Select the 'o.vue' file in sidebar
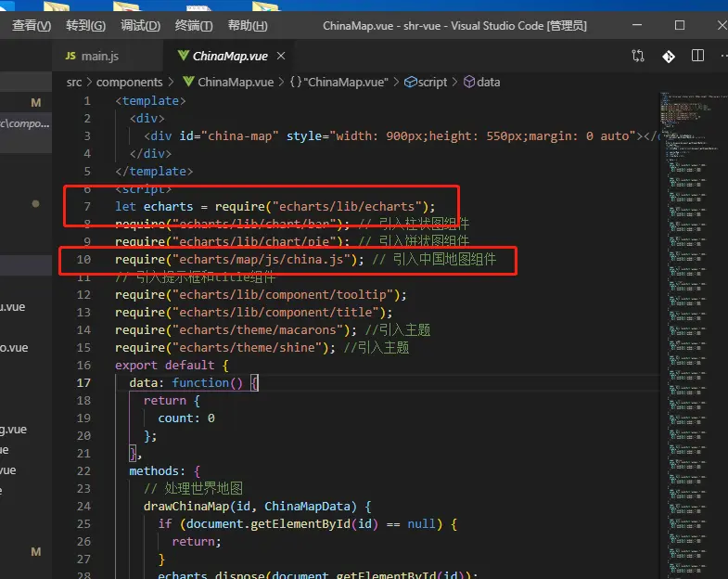The image size is (728, 579). (x=14, y=348)
